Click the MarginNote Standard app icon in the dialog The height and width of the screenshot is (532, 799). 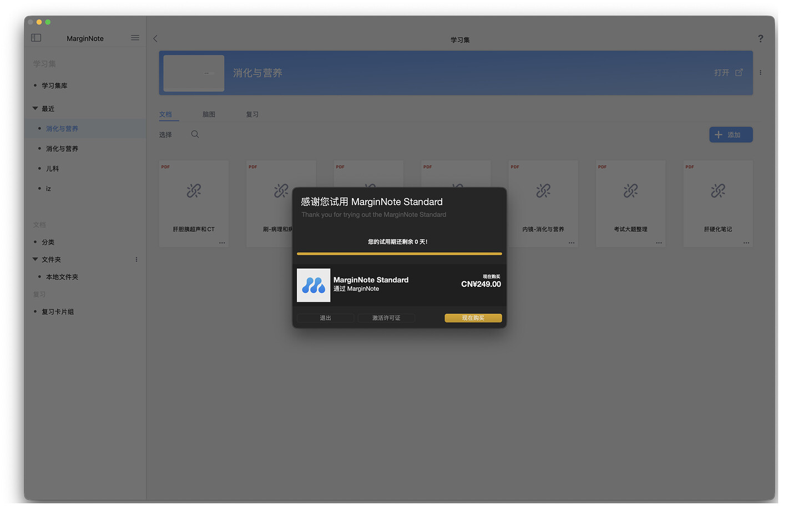coord(313,285)
